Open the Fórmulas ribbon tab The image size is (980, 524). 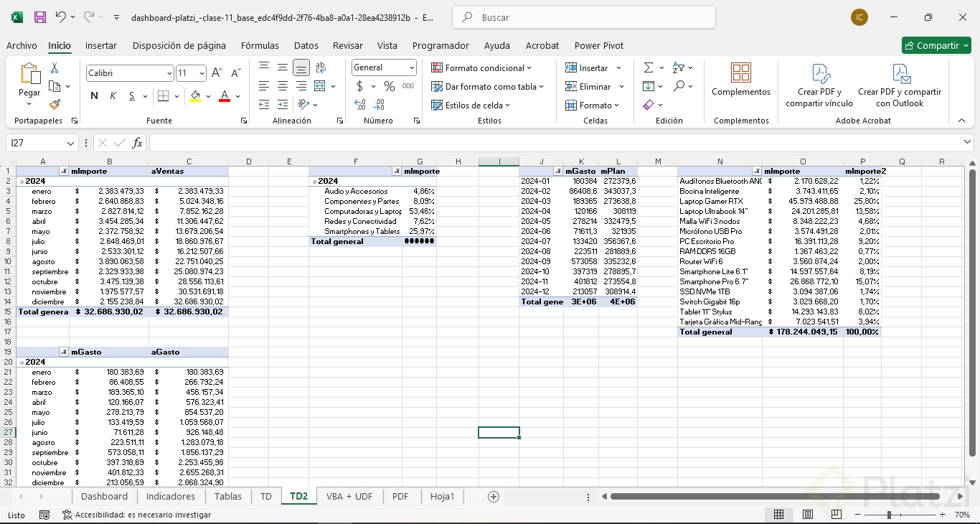[x=260, y=45]
